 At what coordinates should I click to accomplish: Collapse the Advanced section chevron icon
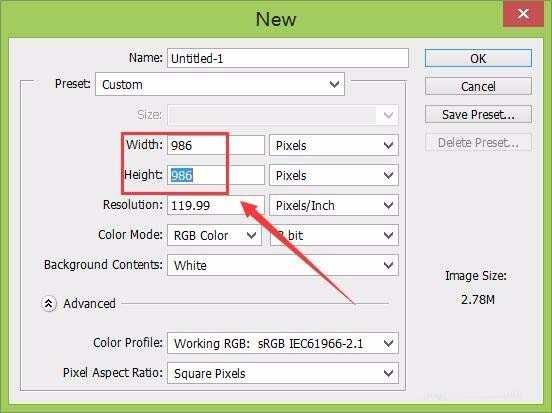49,304
